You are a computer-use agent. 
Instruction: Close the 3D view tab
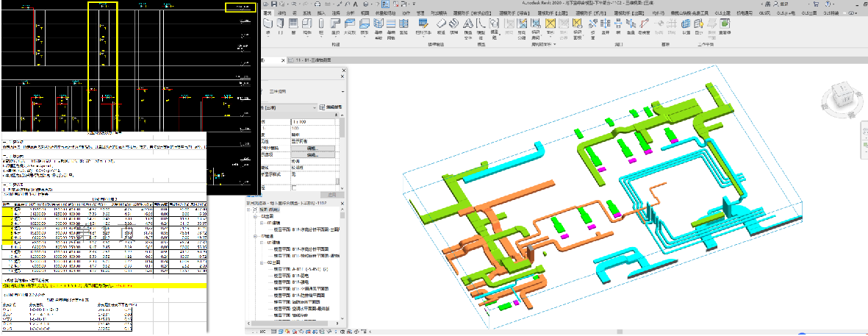click(x=283, y=60)
